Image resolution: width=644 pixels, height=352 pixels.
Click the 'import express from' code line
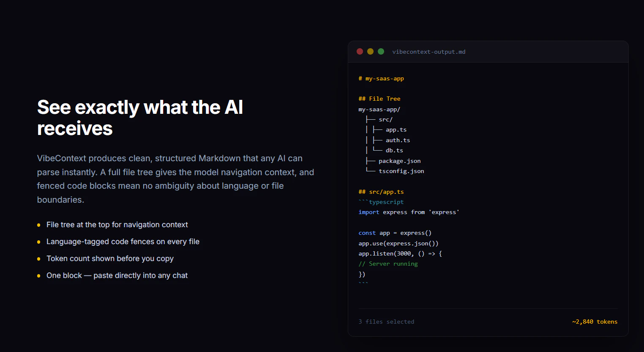click(x=409, y=212)
